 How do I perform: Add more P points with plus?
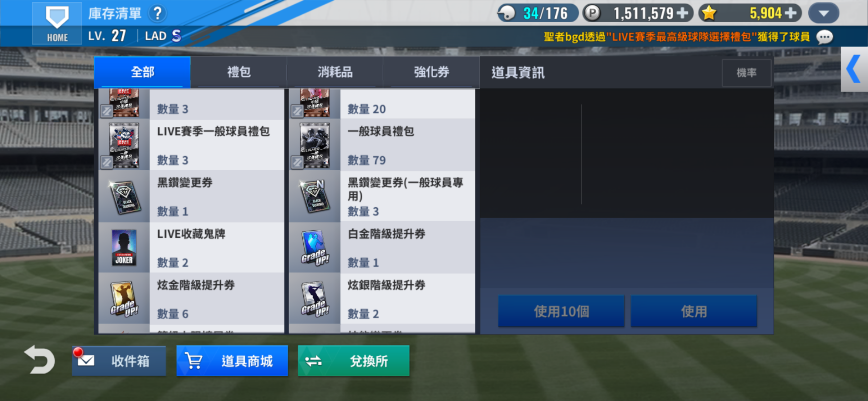click(682, 13)
